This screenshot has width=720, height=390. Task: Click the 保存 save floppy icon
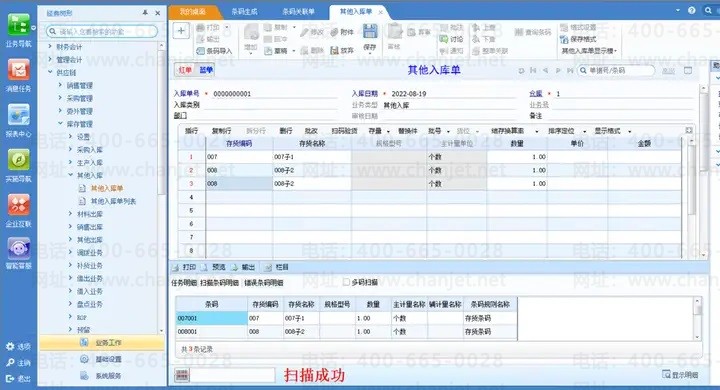coord(370,32)
